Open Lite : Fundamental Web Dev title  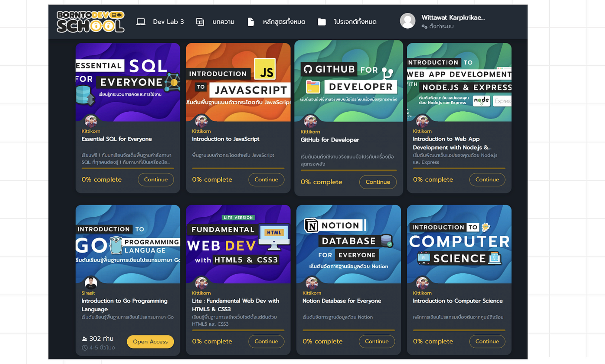click(235, 305)
